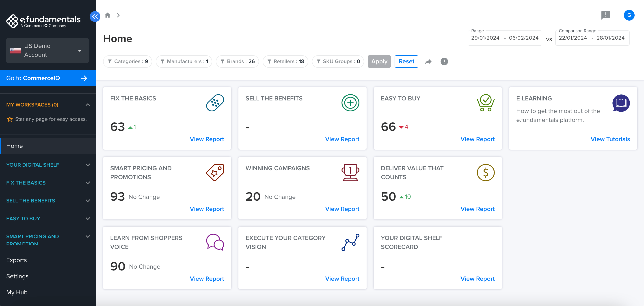Image resolution: width=644 pixels, height=306 pixels.
Task: Click the E-Learning book icon
Action: click(621, 103)
